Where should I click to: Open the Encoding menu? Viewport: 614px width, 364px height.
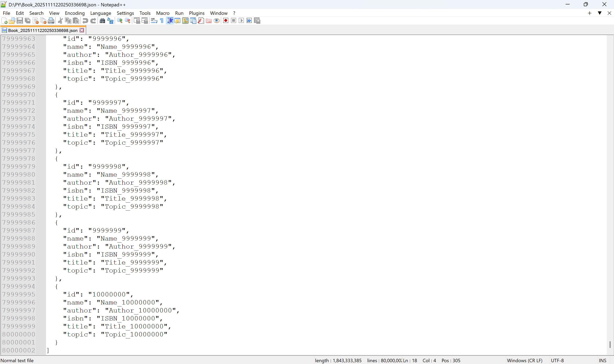click(75, 13)
